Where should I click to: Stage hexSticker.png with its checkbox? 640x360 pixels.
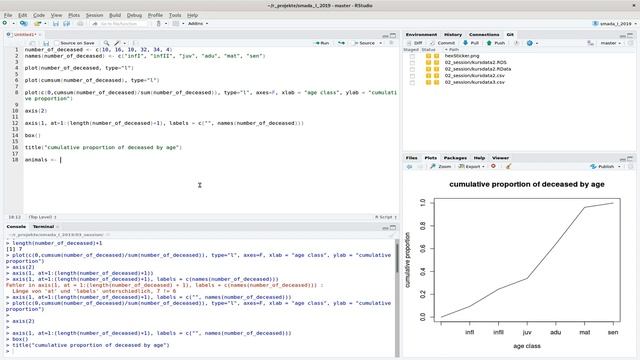coord(412,56)
